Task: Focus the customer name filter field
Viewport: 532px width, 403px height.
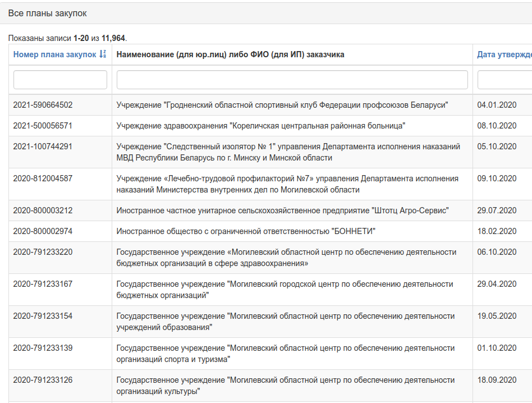Action: pyautogui.click(x=292, y=80)
